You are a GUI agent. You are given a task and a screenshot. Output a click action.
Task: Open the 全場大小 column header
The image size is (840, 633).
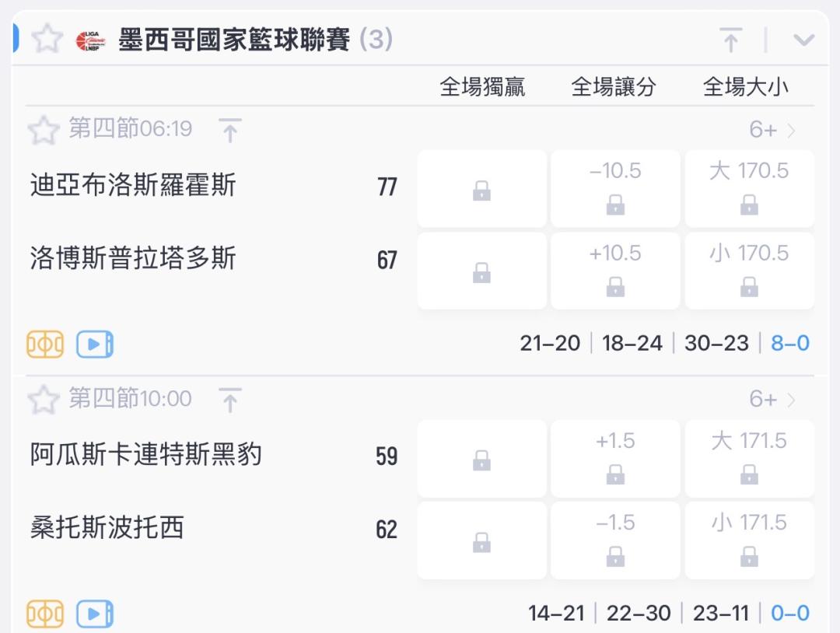coord(745,87)
